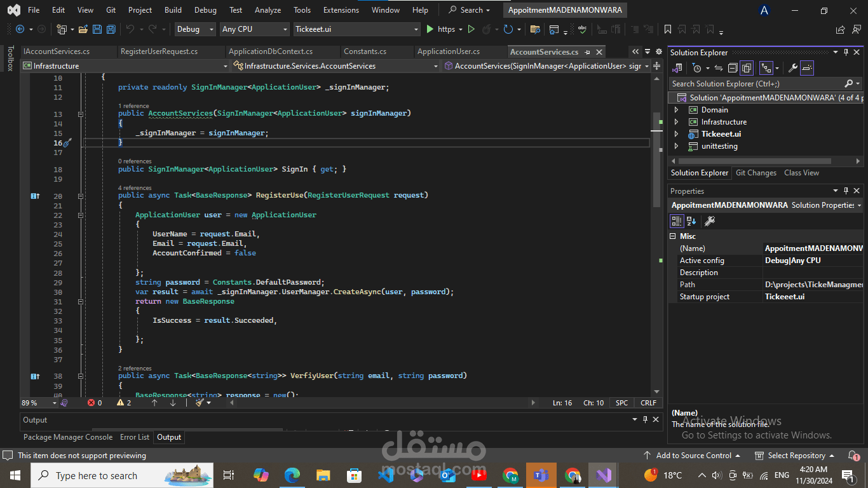
Task: Click the New Project toolbar icon
Action: pyautogui.click(x=62, y=29)
